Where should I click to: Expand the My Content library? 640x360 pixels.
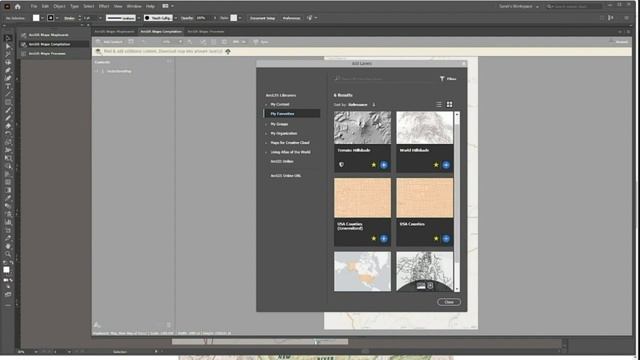tap(267, 104)
